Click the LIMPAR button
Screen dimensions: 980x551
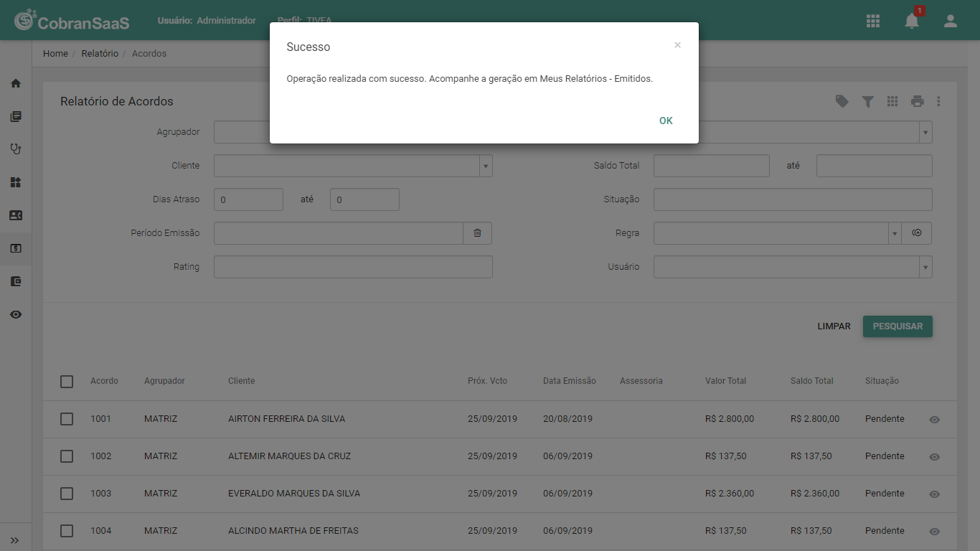pyautogui.click(x=834, y=326)
